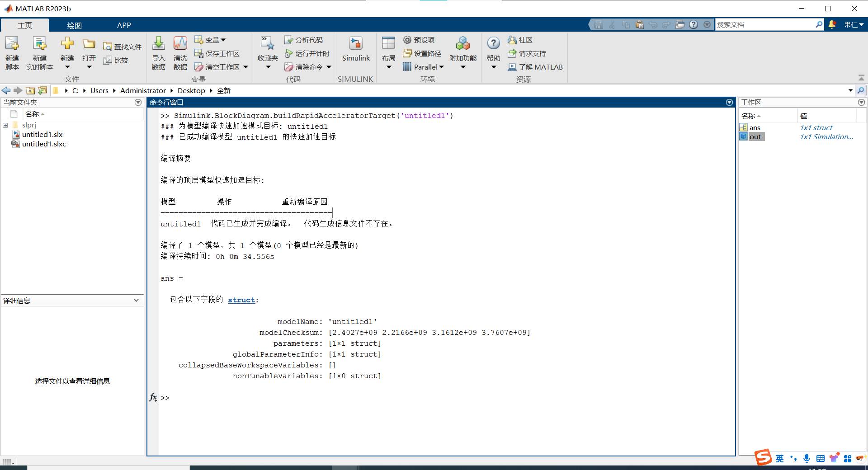This screenshot has height=470, width=868.
Task: Switch to the APP ribbon tab
Action: coord(123,25)
